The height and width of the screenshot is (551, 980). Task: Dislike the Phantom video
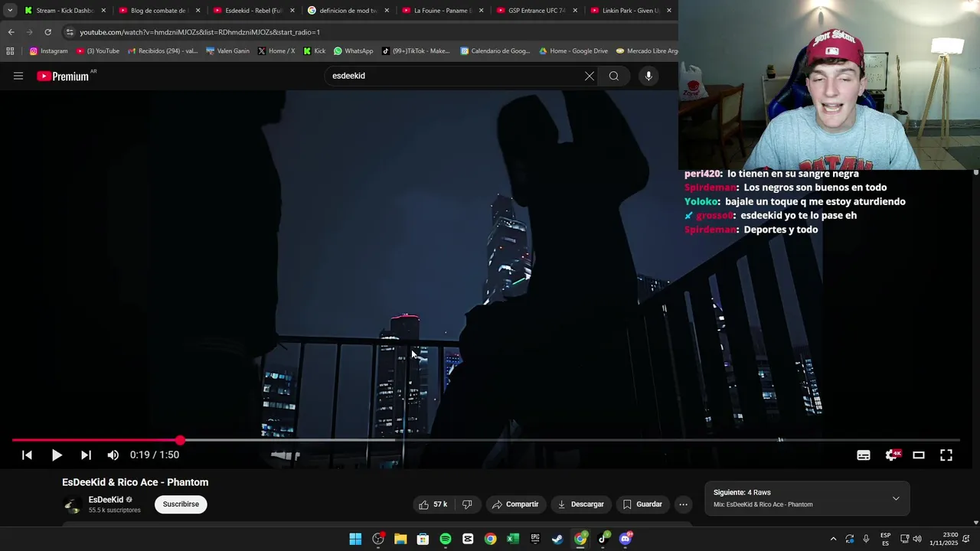(467, 504)
